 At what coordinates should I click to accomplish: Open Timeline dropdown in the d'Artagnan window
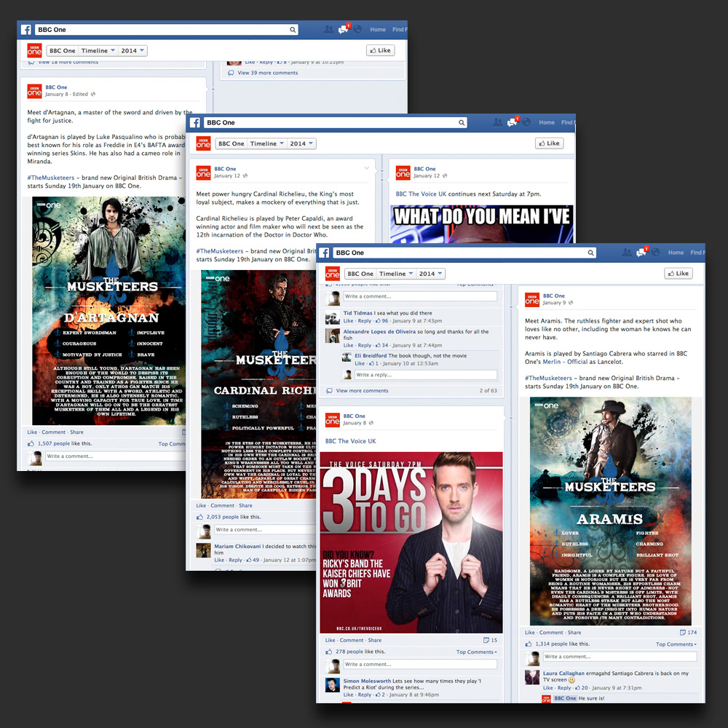(x=98, y=51)
